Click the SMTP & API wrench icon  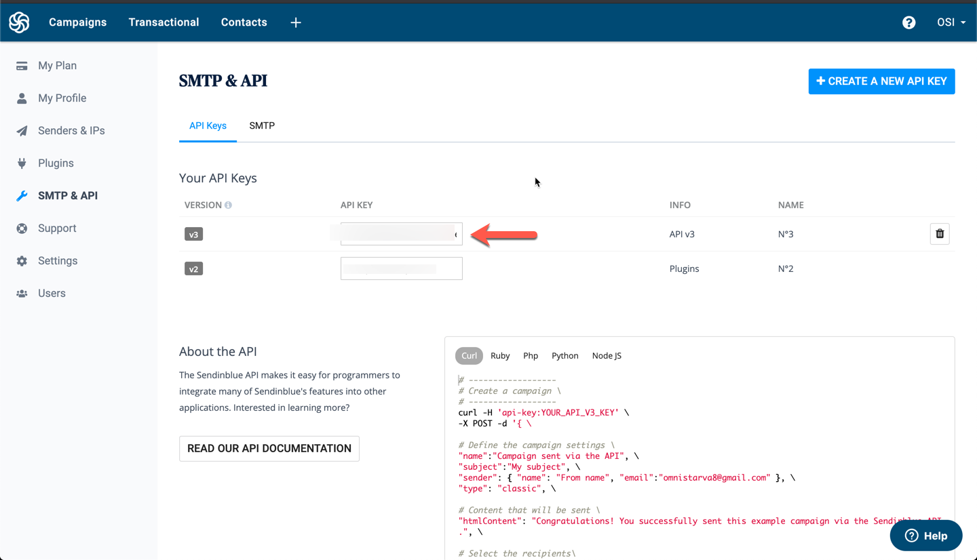pyautogui.click(x=22, y=196)
